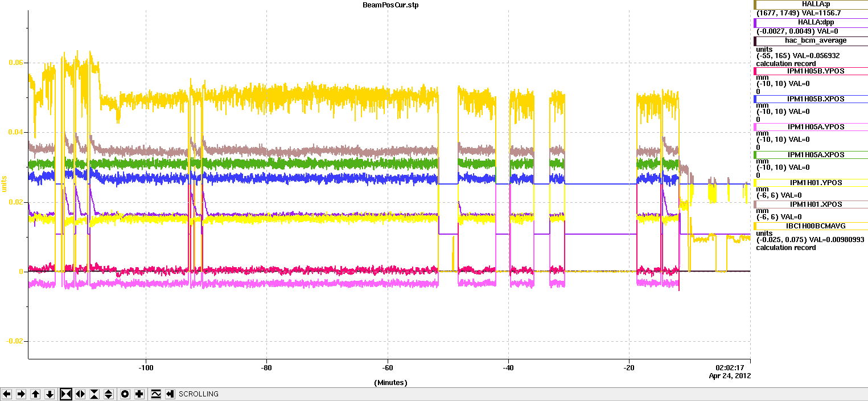
Task: Click the -60 minutes x-axis tick label
Action: [388, 367]
